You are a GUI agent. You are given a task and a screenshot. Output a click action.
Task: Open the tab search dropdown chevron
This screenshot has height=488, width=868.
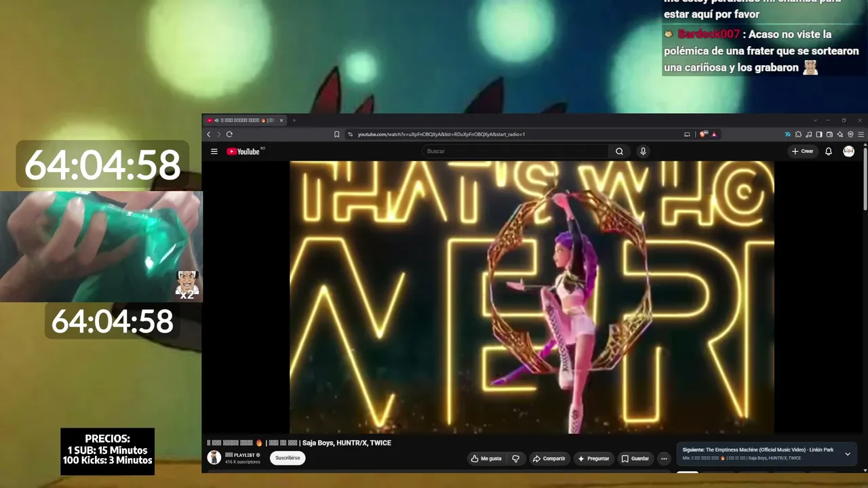[x=815, y=121]
